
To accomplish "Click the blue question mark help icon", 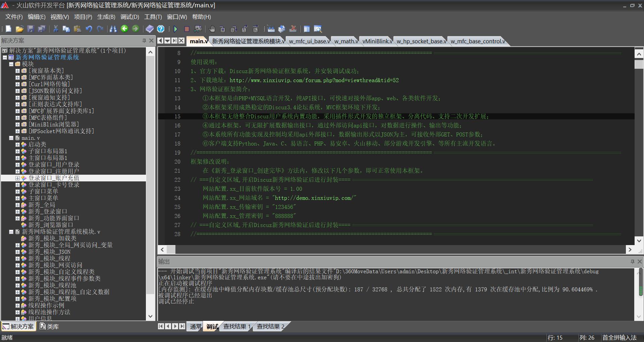I will coord(161,29).
